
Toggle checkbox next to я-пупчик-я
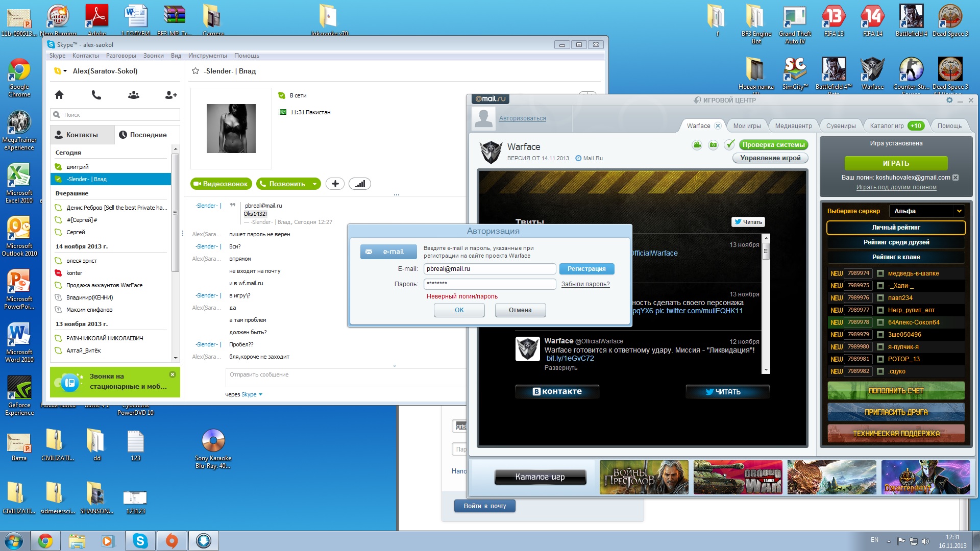point(880,347)
